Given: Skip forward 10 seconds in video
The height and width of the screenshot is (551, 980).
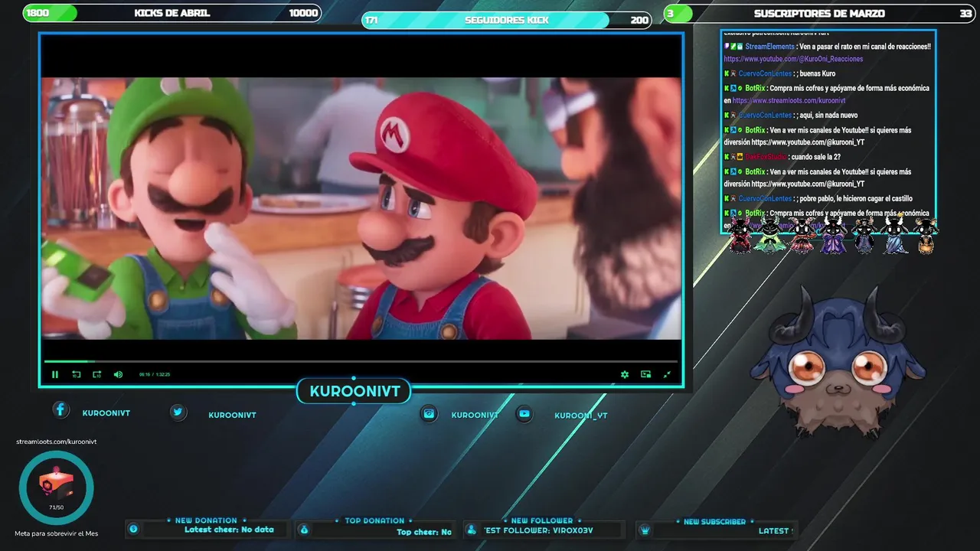Looking at the screenshot, I should (97, 374).
